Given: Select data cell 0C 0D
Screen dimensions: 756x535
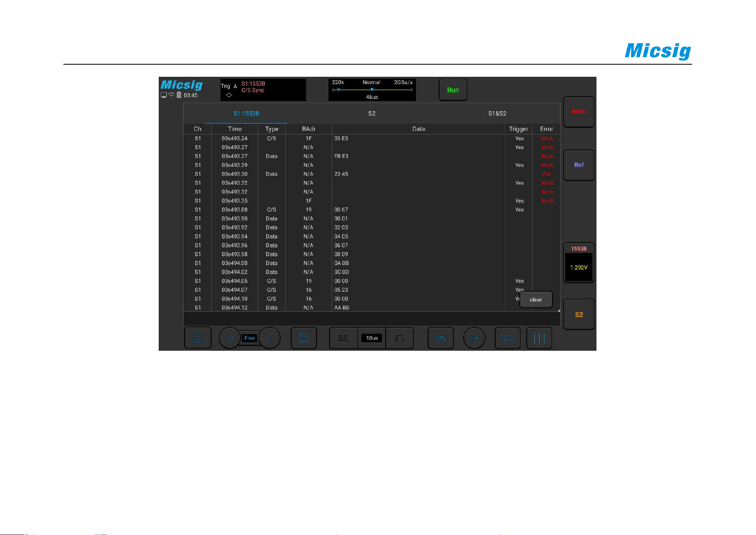Looking at the screenshot, I should pos(342,272).
